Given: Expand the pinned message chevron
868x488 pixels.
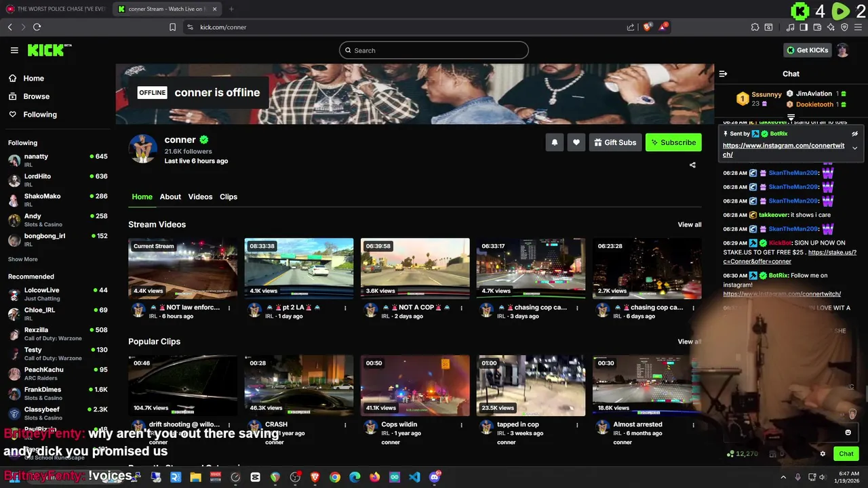Looking at the screenshot, I should coord(854,148).
